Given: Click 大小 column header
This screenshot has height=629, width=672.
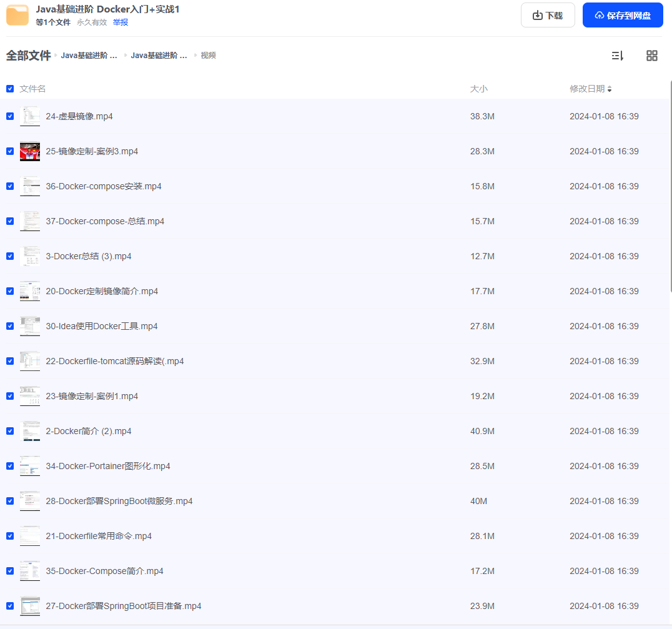Looking at the screenshot, I should tap(479, 89).
